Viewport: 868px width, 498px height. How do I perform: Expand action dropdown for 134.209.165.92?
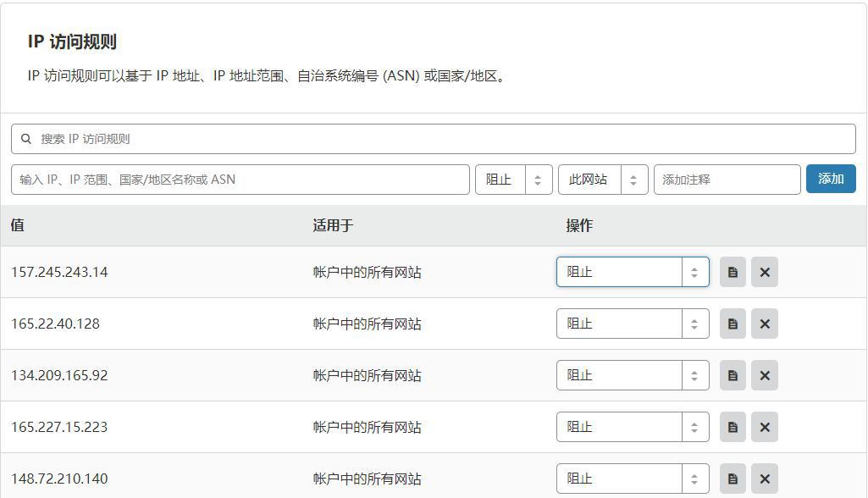(632, 375)
